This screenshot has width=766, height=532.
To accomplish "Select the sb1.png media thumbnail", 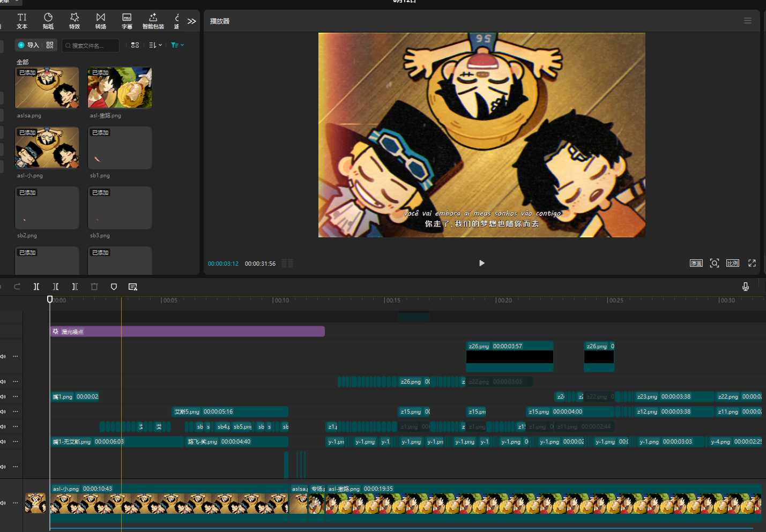I will (x=120, y=148).
